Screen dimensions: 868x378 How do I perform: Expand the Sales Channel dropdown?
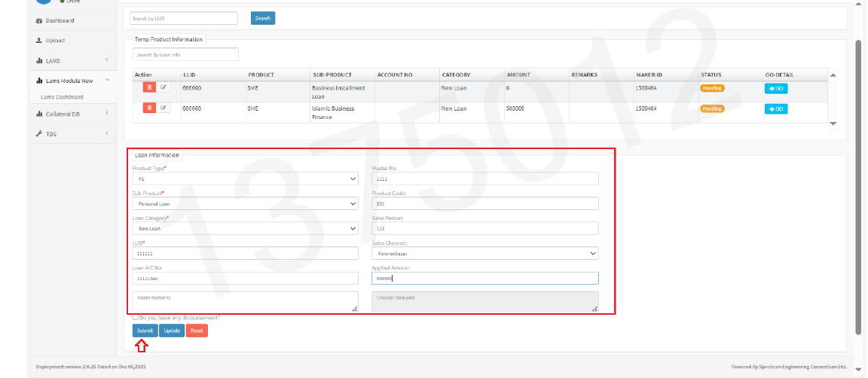coord(484,254)
